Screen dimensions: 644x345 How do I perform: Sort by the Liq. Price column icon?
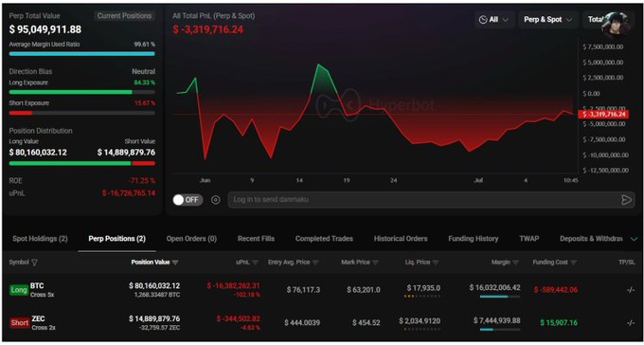[x=436, y=263]
